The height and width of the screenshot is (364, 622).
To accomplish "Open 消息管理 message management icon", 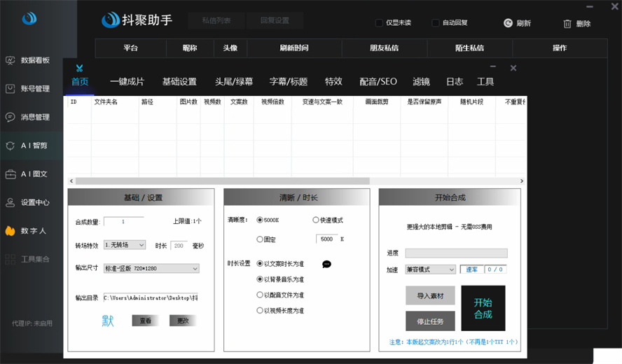I will 11,117.
